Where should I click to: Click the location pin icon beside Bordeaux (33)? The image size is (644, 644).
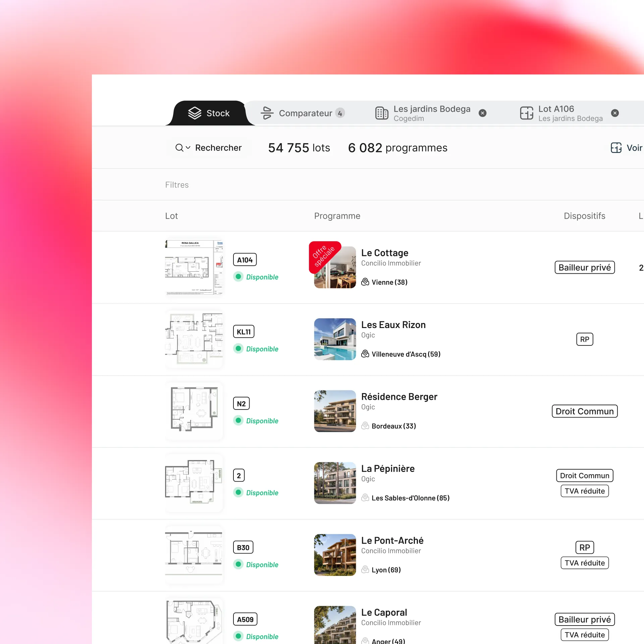(365, 426)
